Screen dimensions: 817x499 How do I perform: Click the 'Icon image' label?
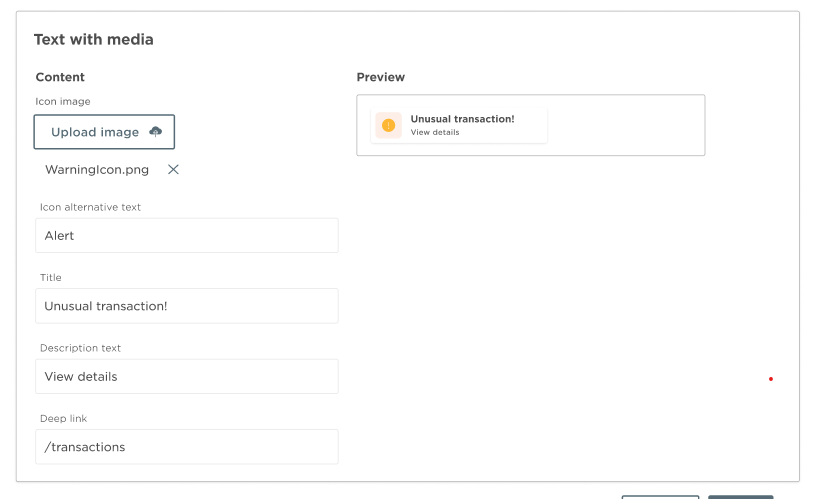[x=63, y=102]
